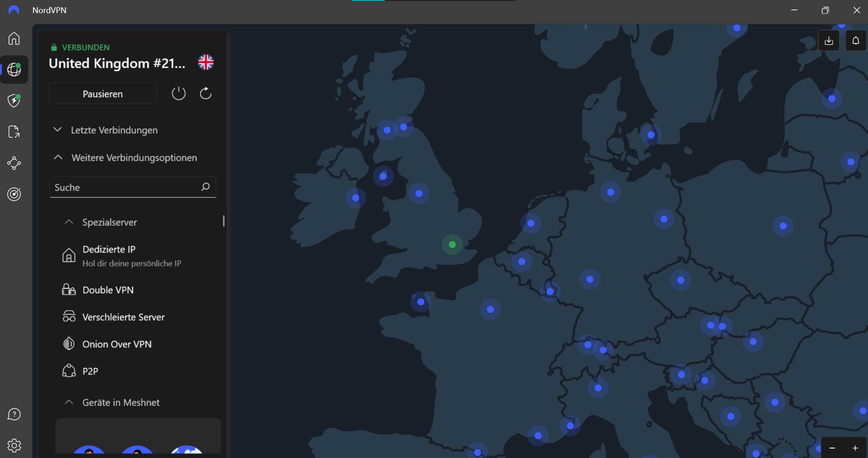The width and height of the screenshot is (868, 458).
Task: Expand Letzte Verbindungen section
Action: click(x=106, y=130)
